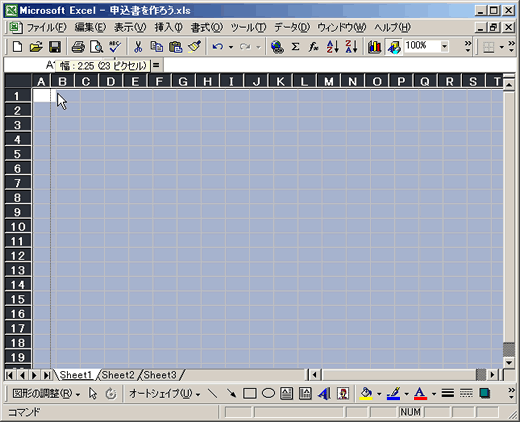Click the AutoSum sigma icon
The image size is (520, 422).
click(x=295, y=47)
